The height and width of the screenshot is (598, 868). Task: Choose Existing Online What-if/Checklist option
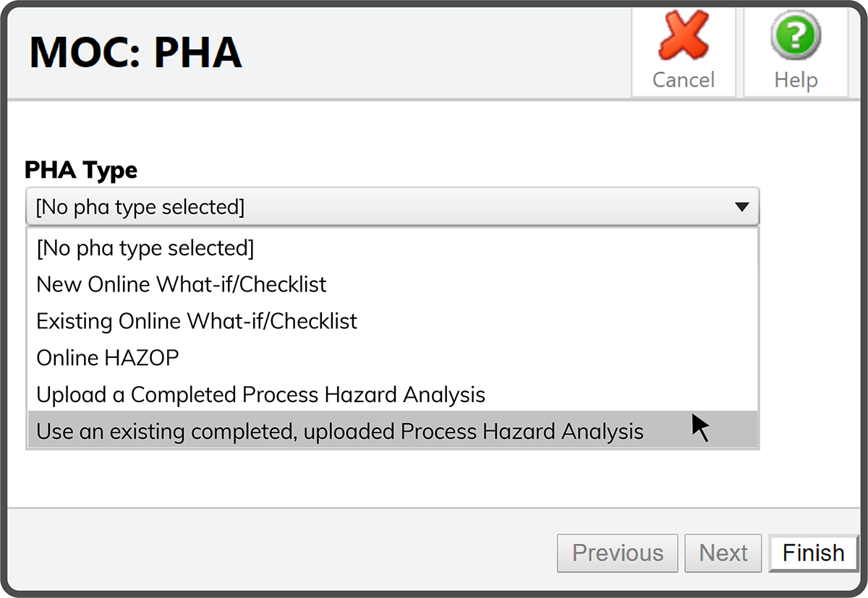[197, 321]
